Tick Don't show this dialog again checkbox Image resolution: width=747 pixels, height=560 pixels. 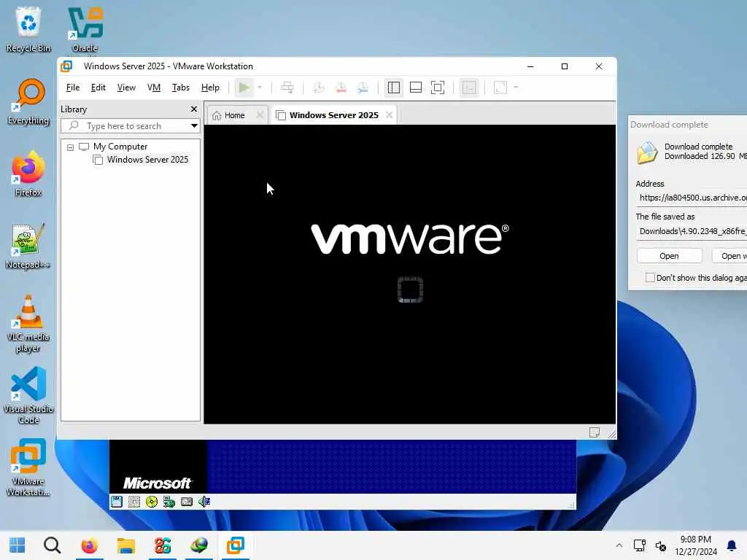coord(650,278)
